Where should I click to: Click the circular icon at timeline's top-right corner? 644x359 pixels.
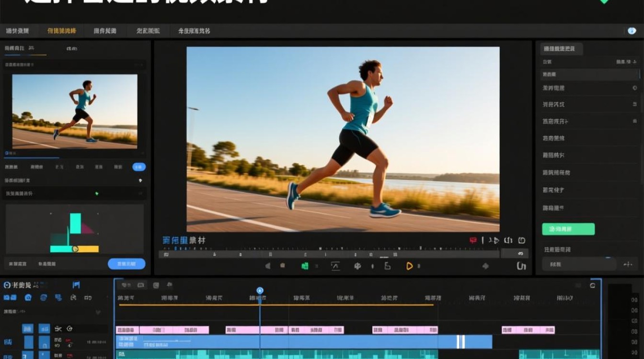593,285
